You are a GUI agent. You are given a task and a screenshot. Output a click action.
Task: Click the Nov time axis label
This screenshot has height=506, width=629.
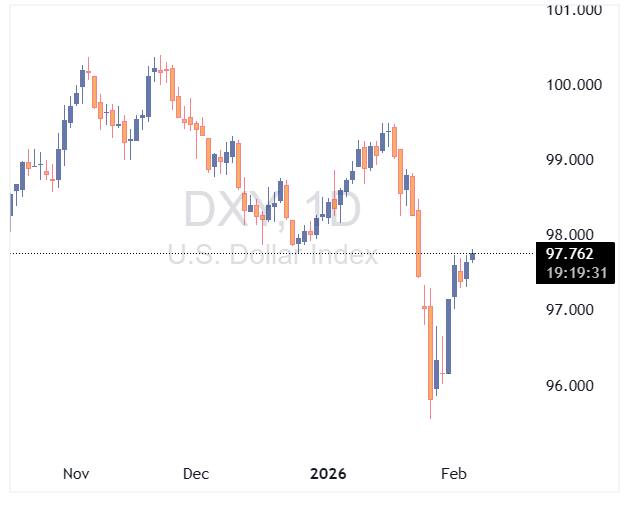(77, 473)
